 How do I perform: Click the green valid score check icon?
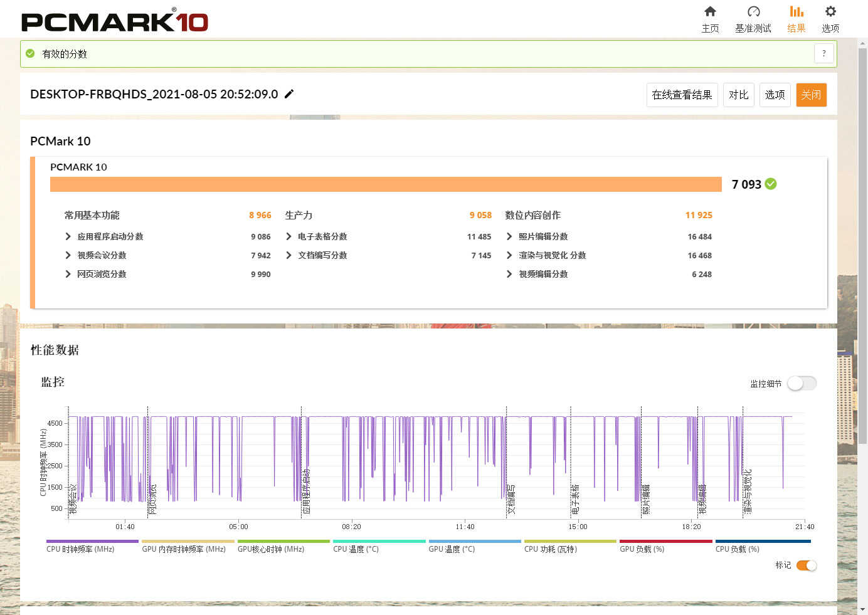tap(30, 54)
